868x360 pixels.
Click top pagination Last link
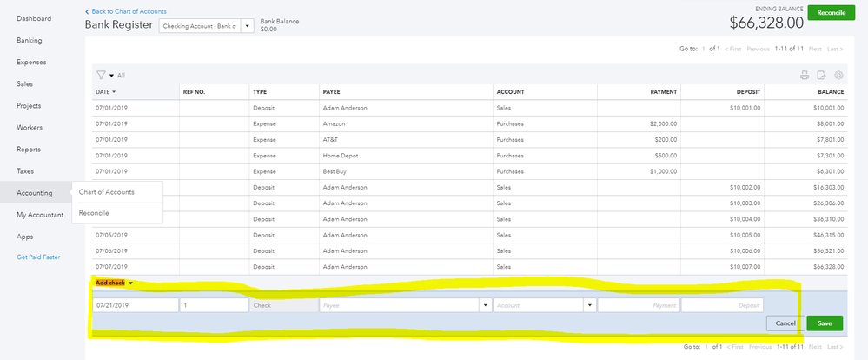(835, 49)
